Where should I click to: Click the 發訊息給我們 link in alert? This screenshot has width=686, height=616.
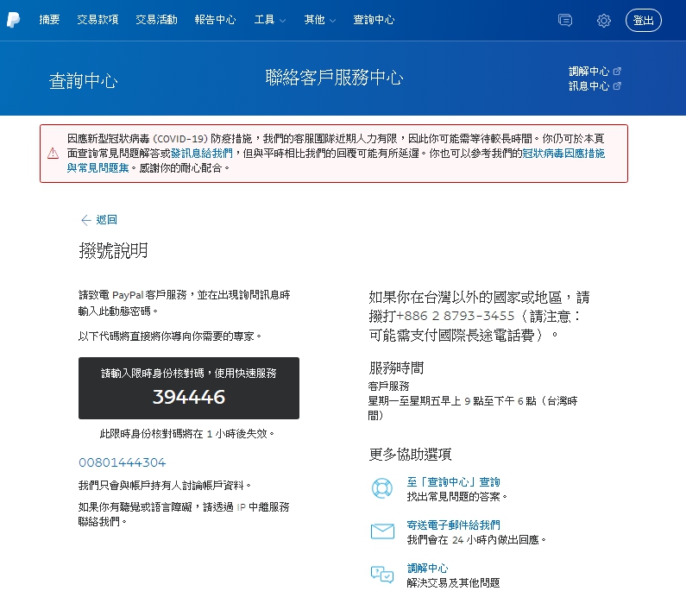click(202, 153)
